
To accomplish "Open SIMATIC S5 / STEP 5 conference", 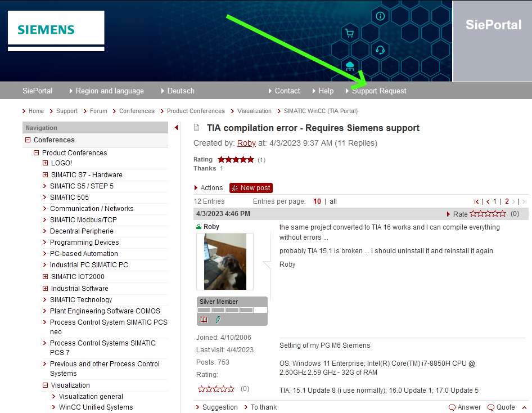I will [82, 186].
